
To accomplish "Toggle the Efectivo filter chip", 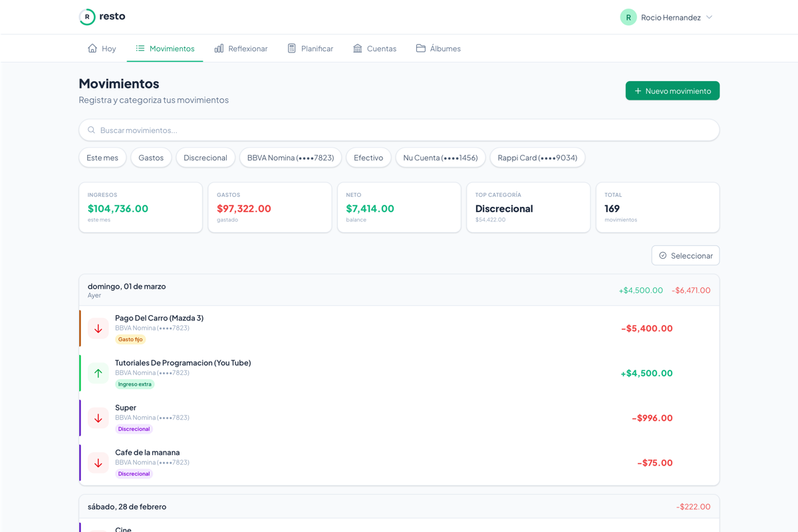I will (368, 158).
